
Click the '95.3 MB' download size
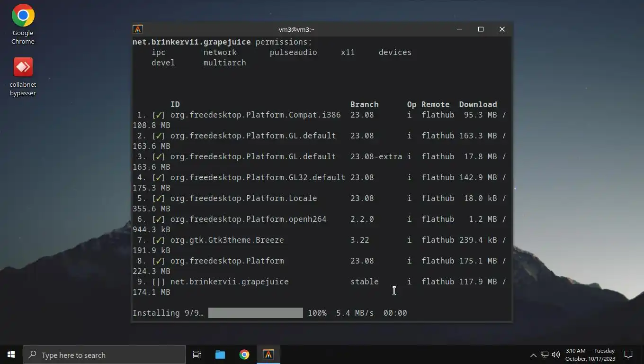(481, 115)
